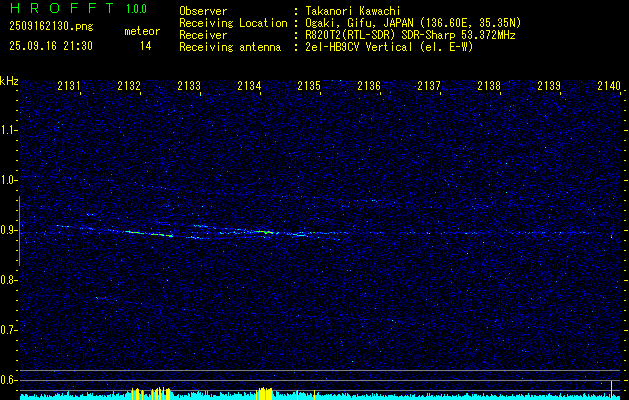
Task: Click the 2139 time axis label
Action: click(549, 86)
